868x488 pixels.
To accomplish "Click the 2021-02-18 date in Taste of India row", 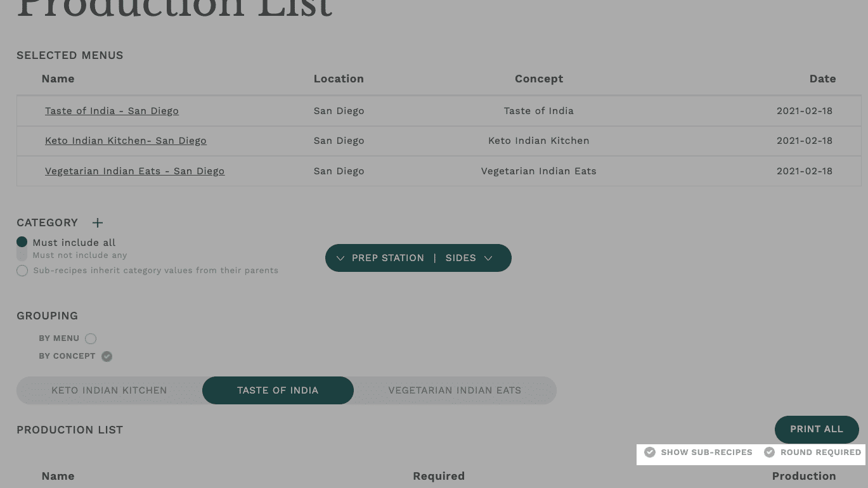I will (805, 111).
